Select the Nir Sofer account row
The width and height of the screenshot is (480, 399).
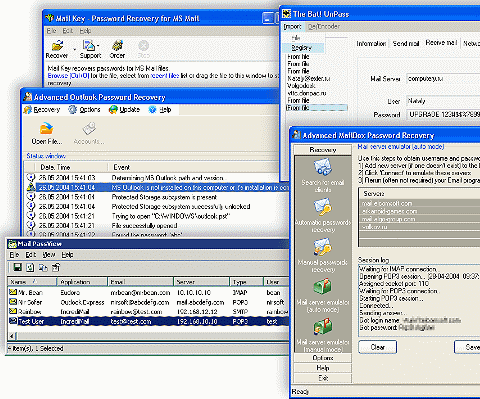(148, 302)
